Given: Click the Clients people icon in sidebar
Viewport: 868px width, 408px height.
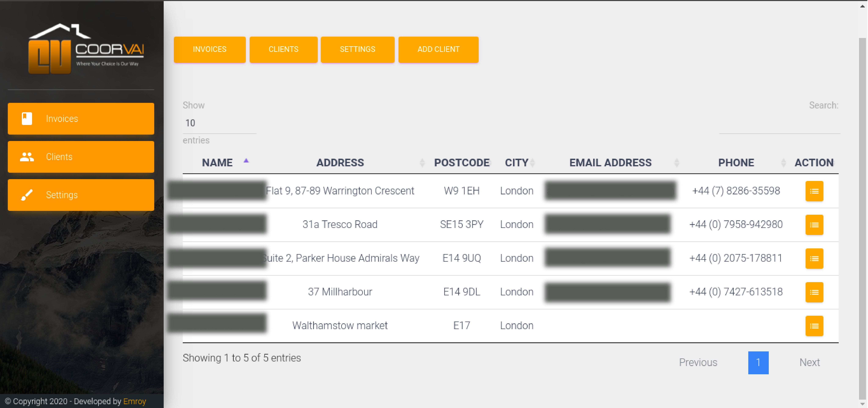Looking at the screenshot, I should pos(27,157).
